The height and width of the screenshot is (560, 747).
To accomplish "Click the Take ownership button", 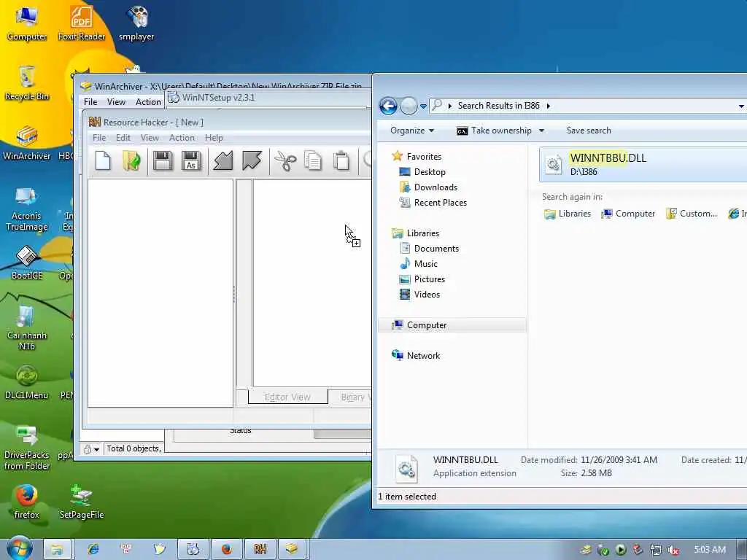I will coord(494,131).
